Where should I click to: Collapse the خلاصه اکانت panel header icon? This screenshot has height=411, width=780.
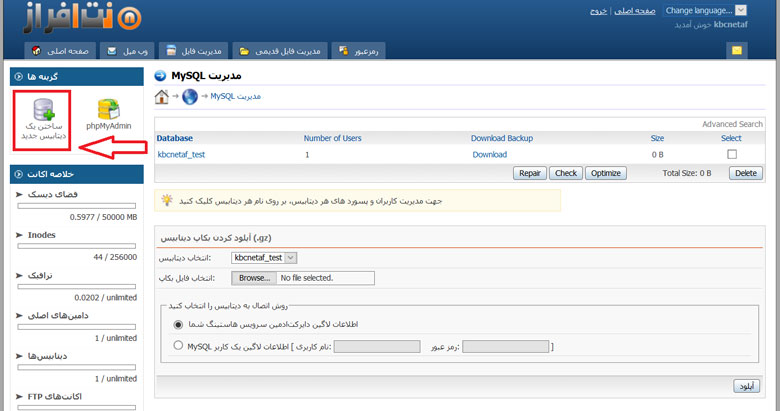click(19, 174)
